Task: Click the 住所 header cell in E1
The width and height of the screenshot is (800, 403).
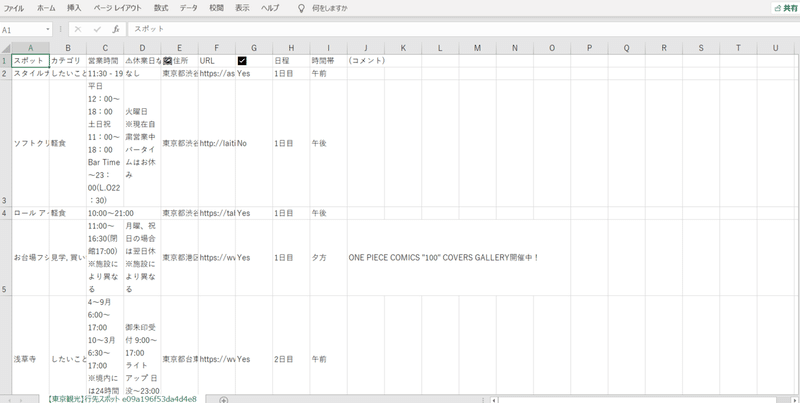Action: point(180,61)
